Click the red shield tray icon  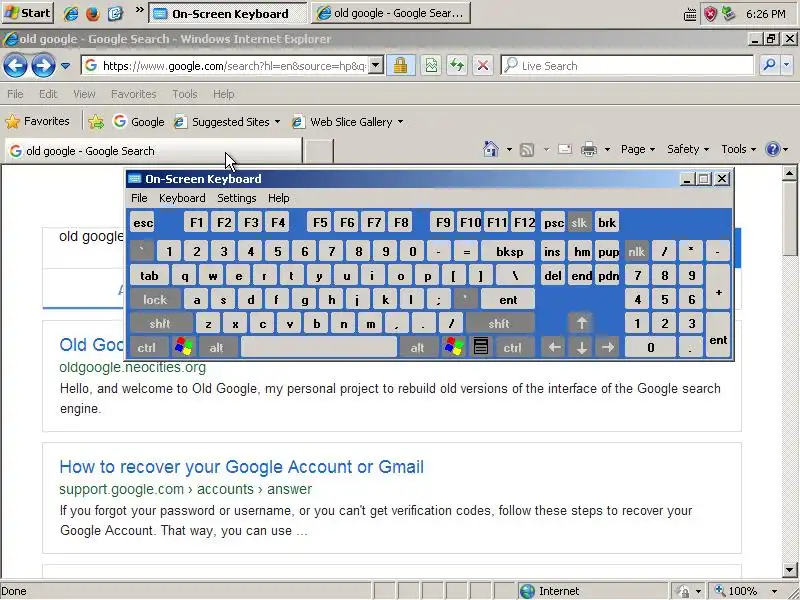pyautogui.click(x=710, y=14)
